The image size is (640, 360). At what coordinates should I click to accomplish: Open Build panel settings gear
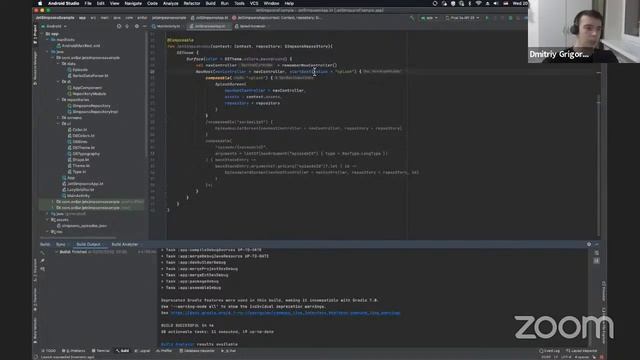[x=589, y=244]
